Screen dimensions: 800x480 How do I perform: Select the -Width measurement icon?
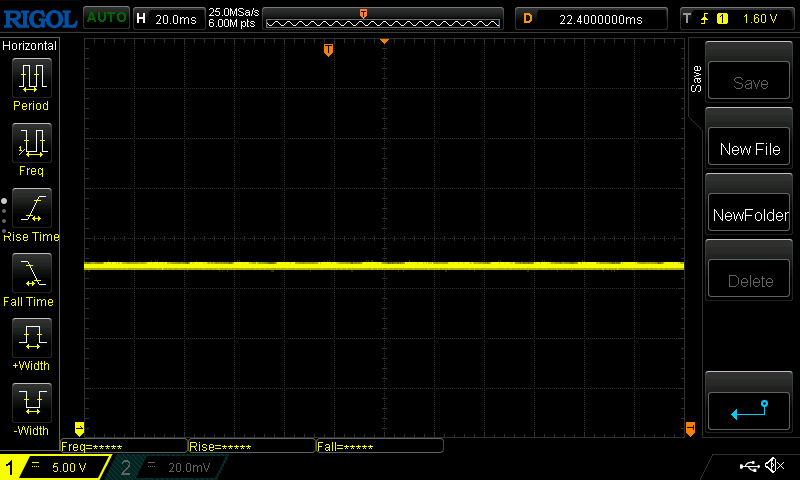[x=32, y=402]
